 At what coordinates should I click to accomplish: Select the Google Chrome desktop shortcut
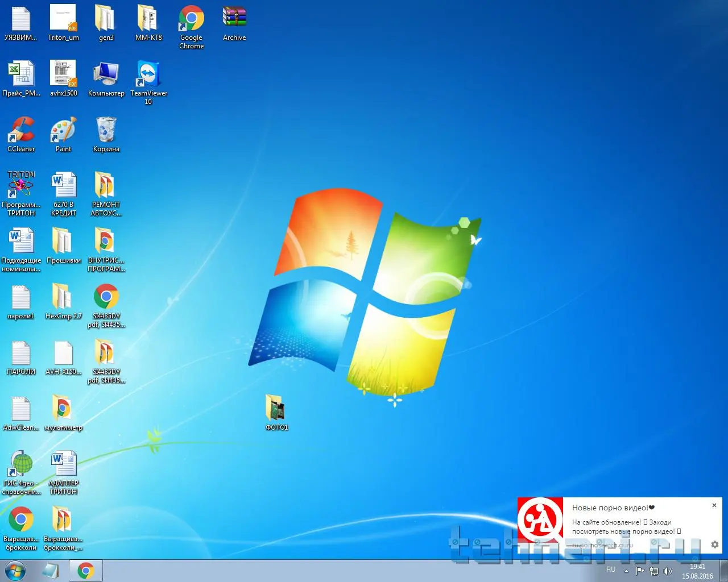pyautogui.click(x=192, y=27)
